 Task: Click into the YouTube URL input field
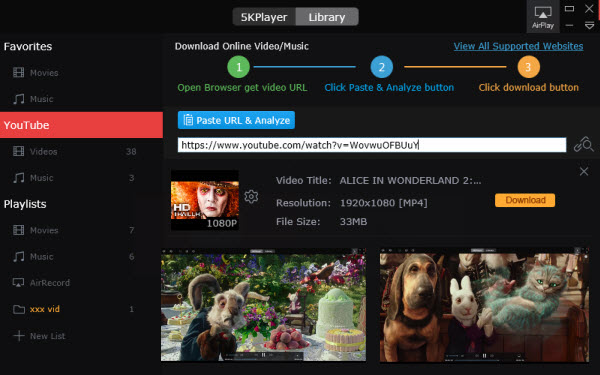click(372, 145)
